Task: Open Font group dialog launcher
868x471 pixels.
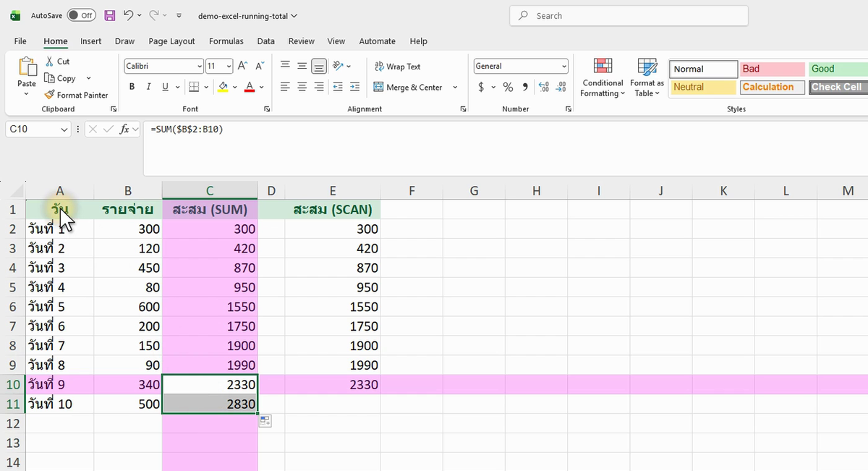Action: click(x=267, y=109)
